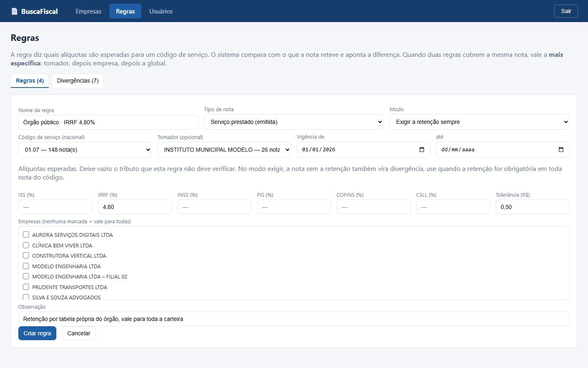This screenshot has height=368, width=588.
Task: Check MODELO ENGENHARIA LTDA – FILIAL 02
Action: [x=26, y=276]
